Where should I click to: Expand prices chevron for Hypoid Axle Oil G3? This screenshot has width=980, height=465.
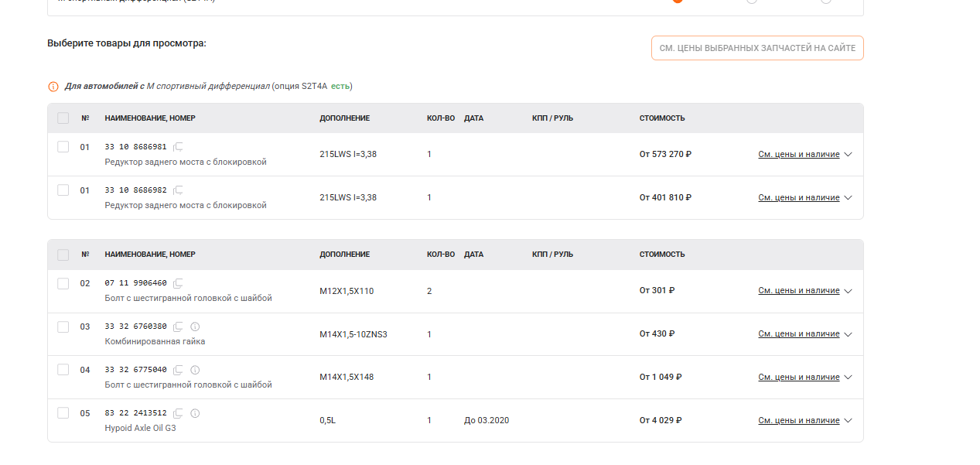(849, 421)
